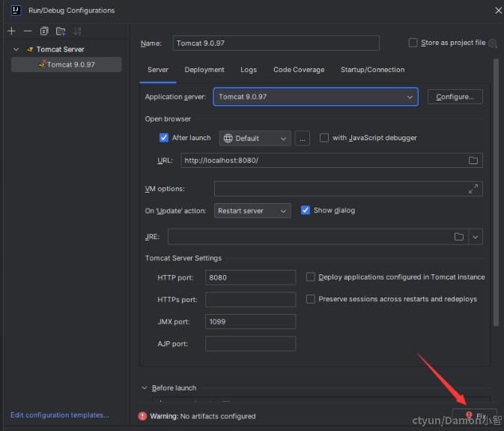Click the HTTP port field
The image size is (504, 431).
pyautogui.click(x=250, y=277)
